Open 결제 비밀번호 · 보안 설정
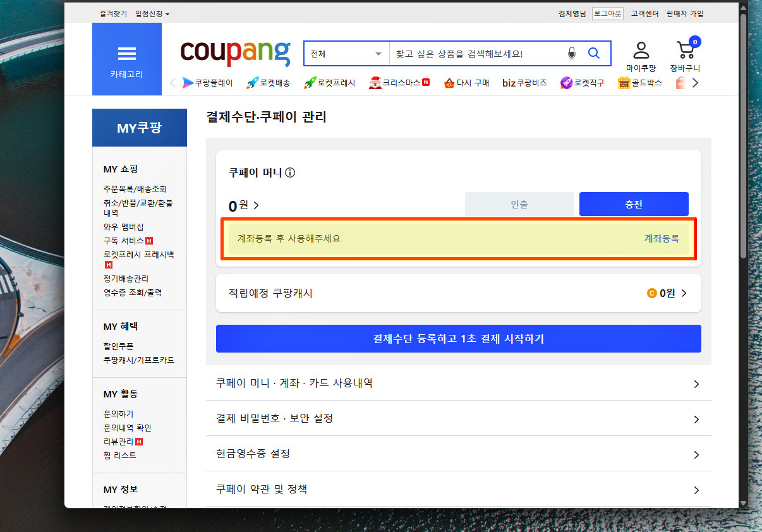The height and width of the screenshot is (532, 762). [459, 418]
